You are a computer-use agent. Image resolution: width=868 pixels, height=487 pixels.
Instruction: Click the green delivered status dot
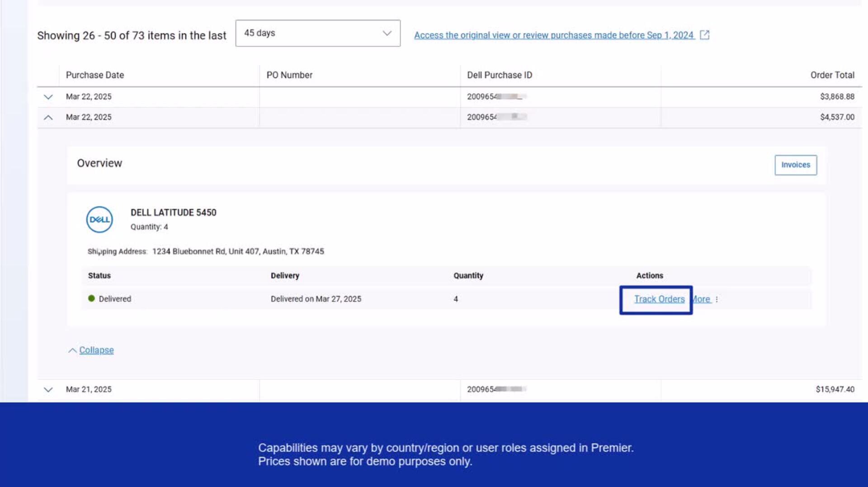point(91,298)
